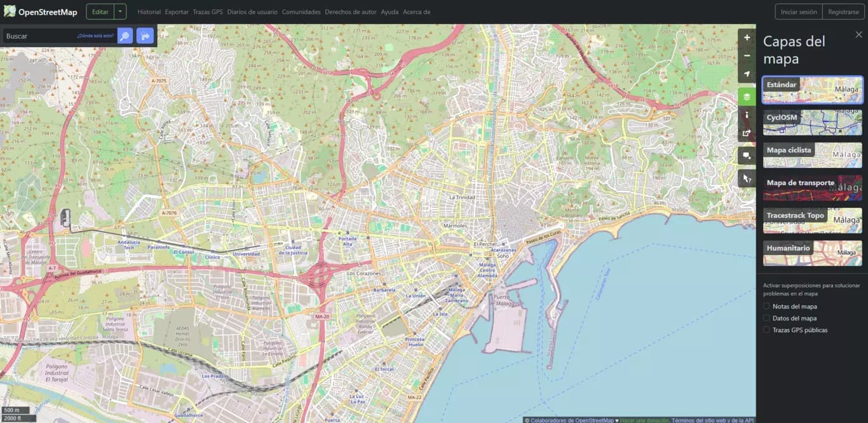The image size is (868, 423).
Task: Click the Barbarela label
Action: click(x=384, y=289)
